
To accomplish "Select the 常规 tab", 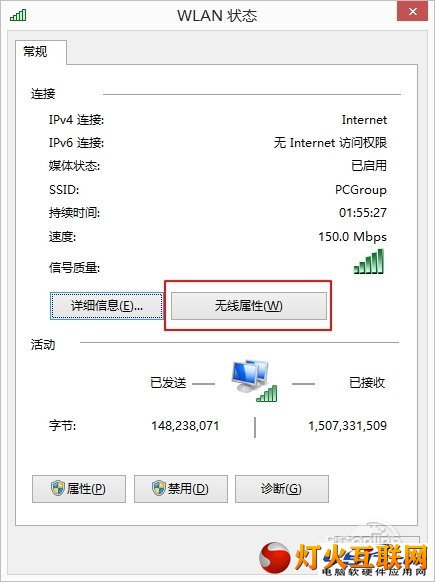I will pyautogui.click(x=36, y=51).
